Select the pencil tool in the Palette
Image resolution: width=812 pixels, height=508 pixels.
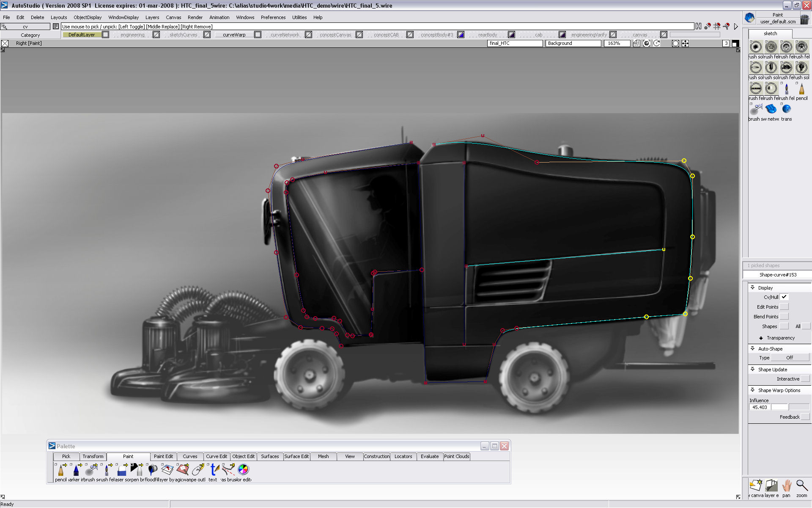[61, 470]
